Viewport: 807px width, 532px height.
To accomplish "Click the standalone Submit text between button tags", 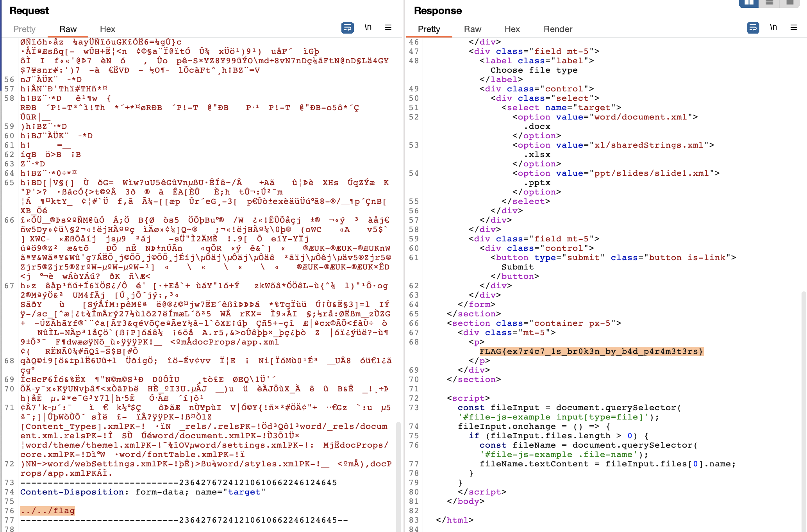I will click(x=518, y=267).
